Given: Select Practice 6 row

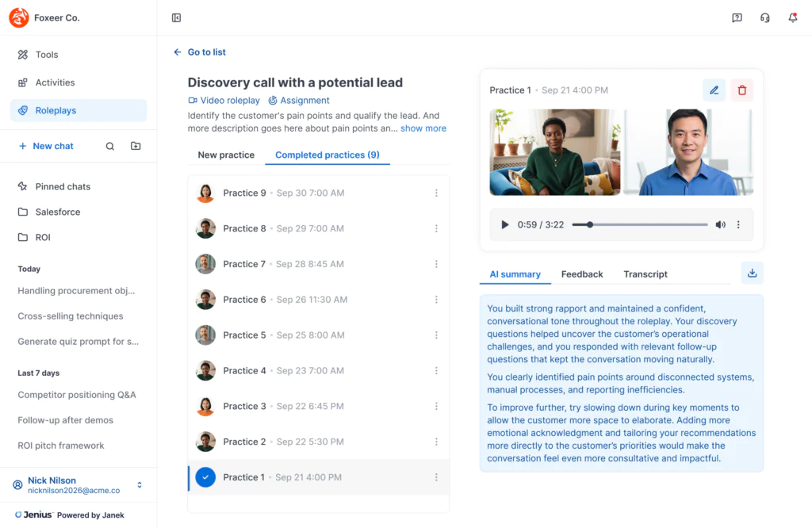Looking at the screenshot, I should tap(319, 299).
